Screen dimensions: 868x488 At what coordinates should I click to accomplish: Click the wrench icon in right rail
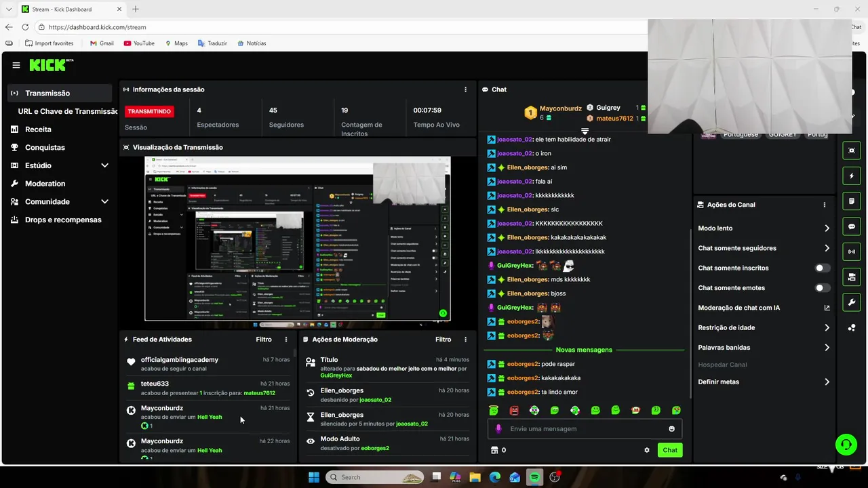(852, 302)
